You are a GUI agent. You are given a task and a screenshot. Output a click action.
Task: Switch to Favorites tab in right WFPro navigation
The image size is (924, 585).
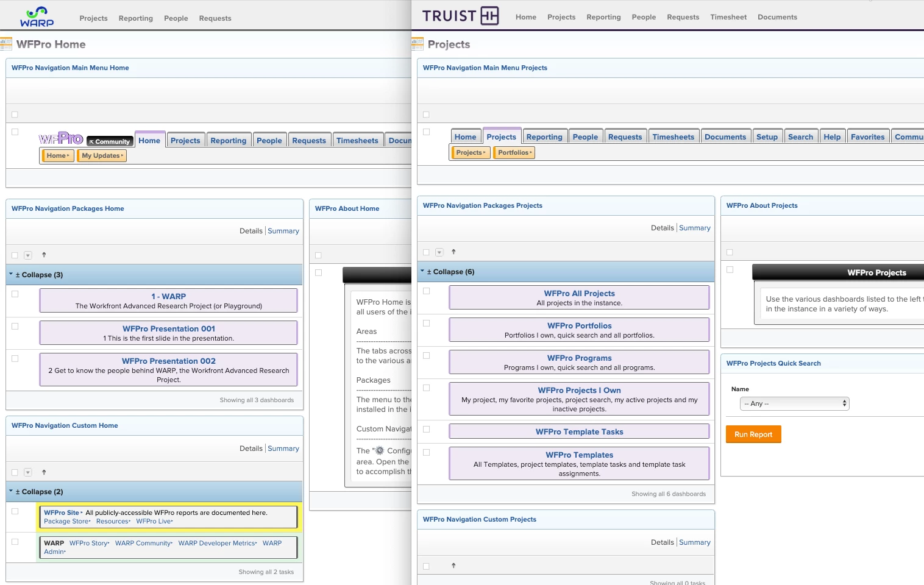pyautogui.click(x=867, y=137)
